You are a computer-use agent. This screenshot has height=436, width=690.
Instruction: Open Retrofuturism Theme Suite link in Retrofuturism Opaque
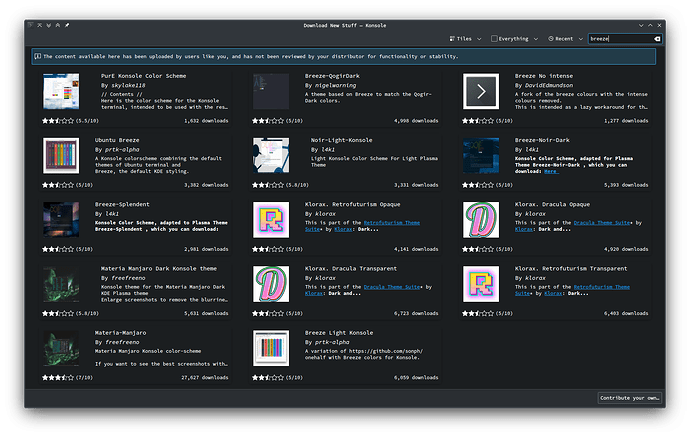tap(392, 223)
